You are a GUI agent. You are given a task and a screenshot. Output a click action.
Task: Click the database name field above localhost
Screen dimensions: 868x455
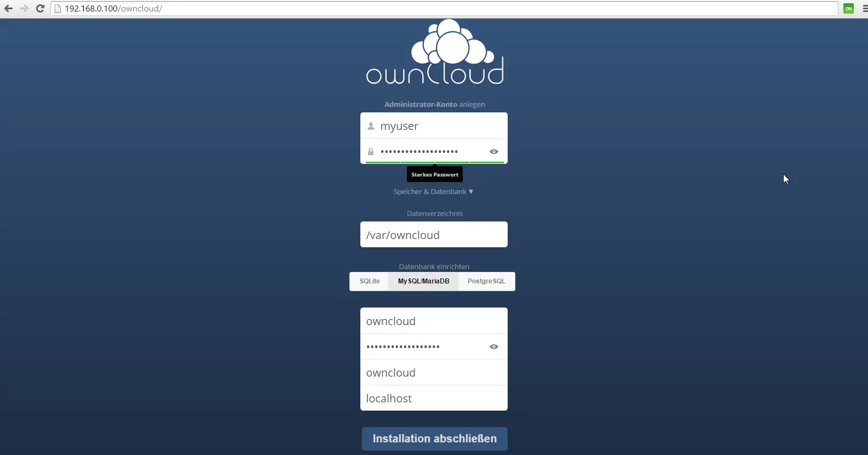coord(434,373)
